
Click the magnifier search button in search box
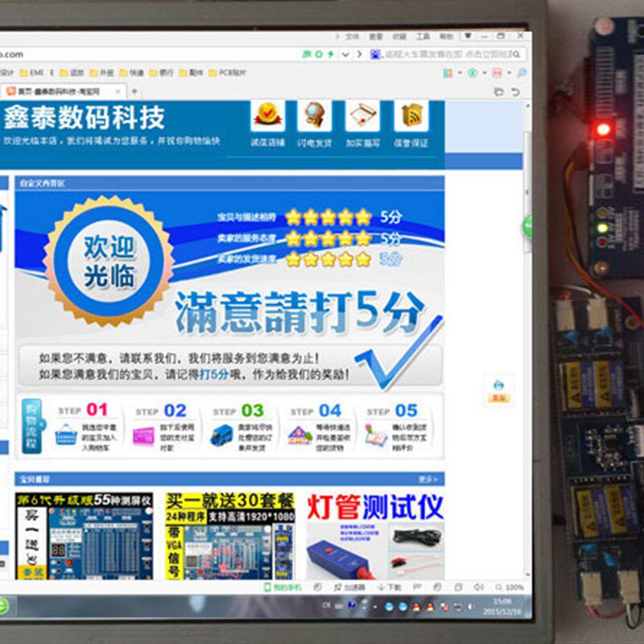[x=517, y=54]
